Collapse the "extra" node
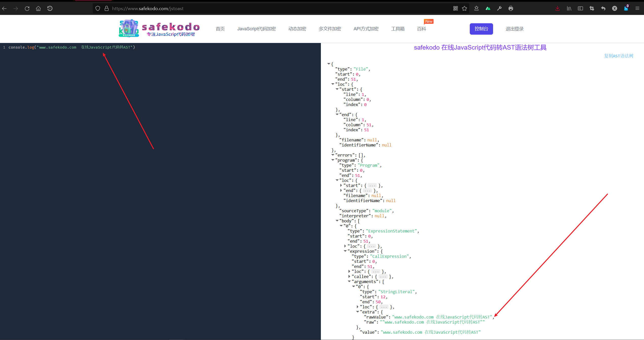Screen dimensions: 644x340 [358, 312]
